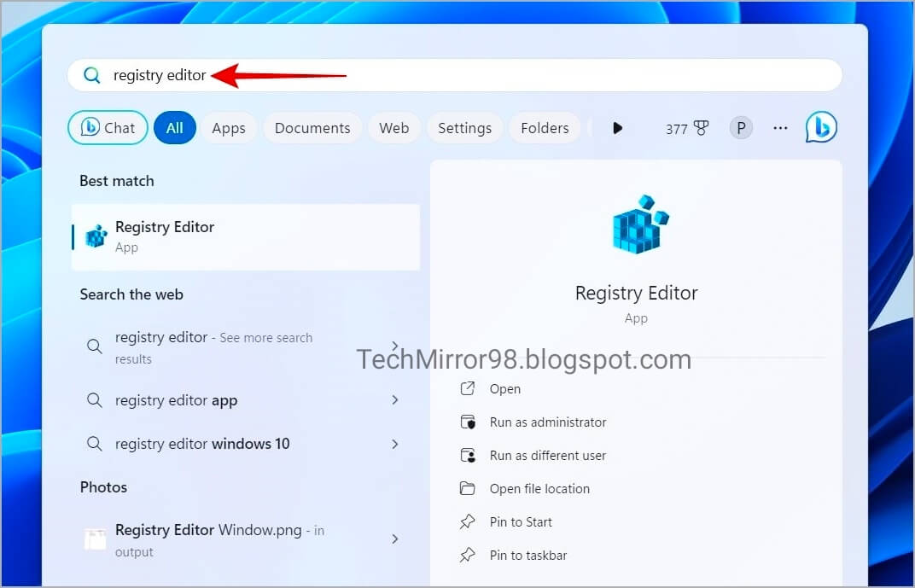Switch to the Settings filter tab
Screen dimensions: 915x588
point(464,128)
